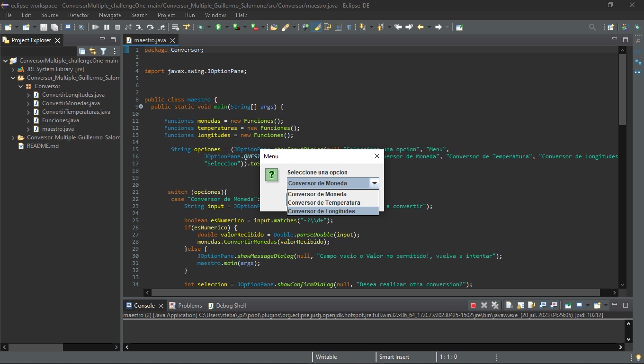The image size is (644, 364).
Task: Switch to the Problems tab
Action: point(189,306)
